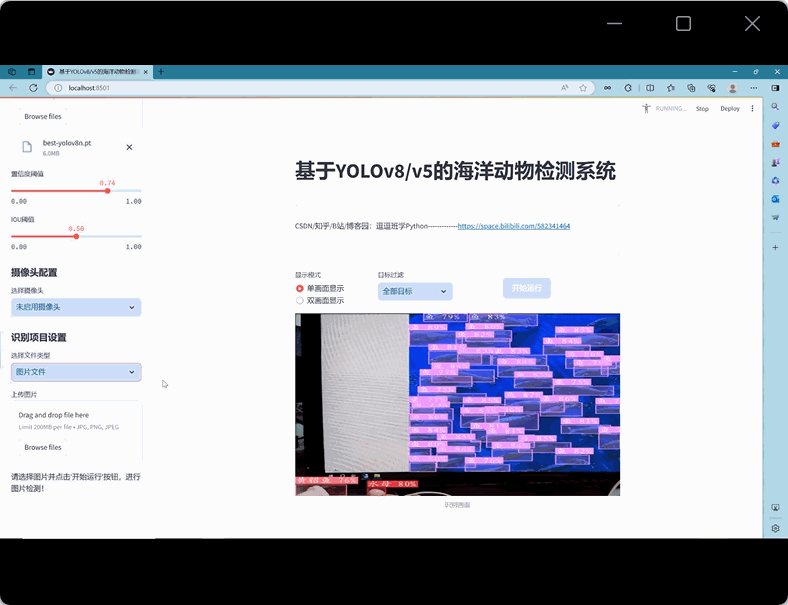Add a sidebar app with plus icon
This screenshot has width=788, height=605.
(775, 247)
